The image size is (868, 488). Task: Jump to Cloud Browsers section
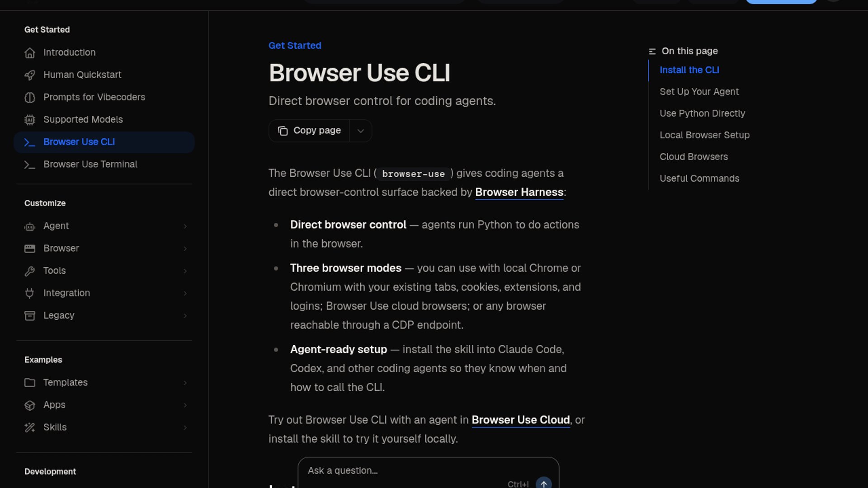[x=693, y=157]
